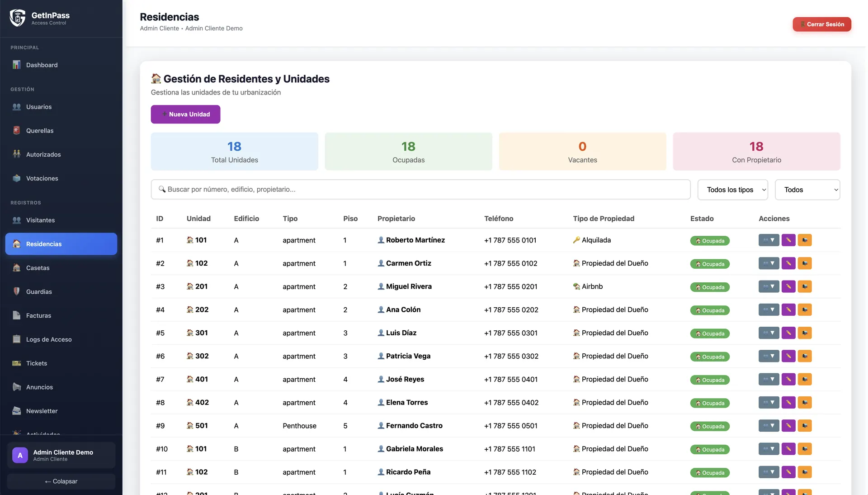Click the mailbox icon in Gabriela Morales row
This screenshot has width=868, height=495.
point(805,449)
